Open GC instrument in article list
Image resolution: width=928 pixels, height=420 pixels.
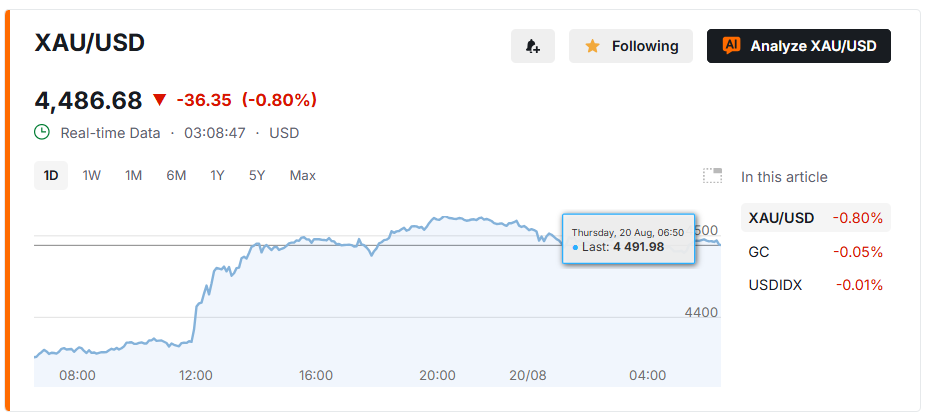pos(816,252)
